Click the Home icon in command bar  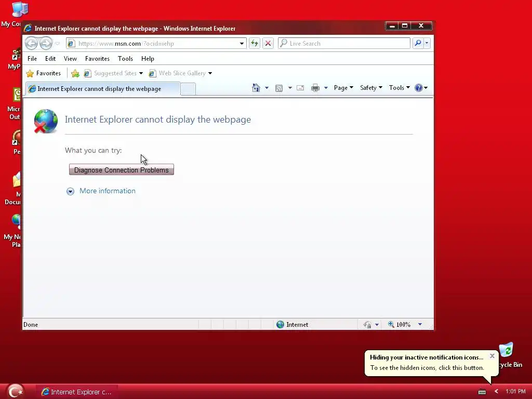click(256, 88)
